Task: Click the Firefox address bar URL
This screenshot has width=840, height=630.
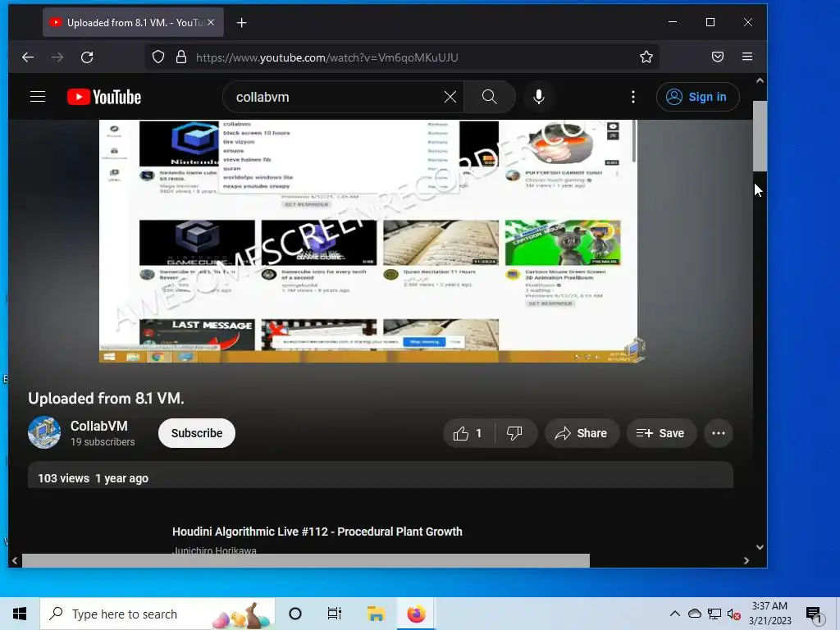Action: (x=326, y=58)
